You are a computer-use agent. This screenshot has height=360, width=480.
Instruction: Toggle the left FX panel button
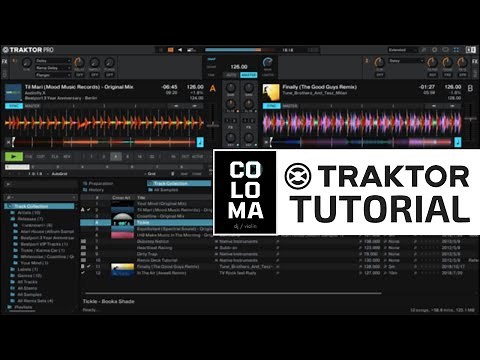pyautogui.click(x=5, y=62)
